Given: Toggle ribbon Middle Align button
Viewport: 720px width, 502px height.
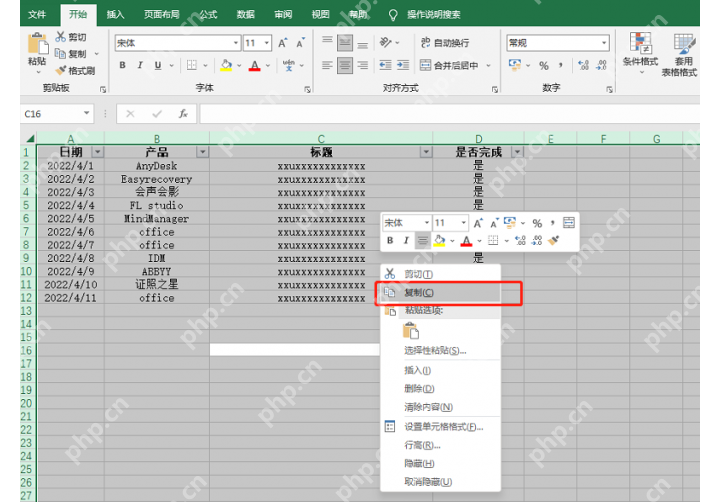Looking at the screenshot, I should click(x=345, y=43).
